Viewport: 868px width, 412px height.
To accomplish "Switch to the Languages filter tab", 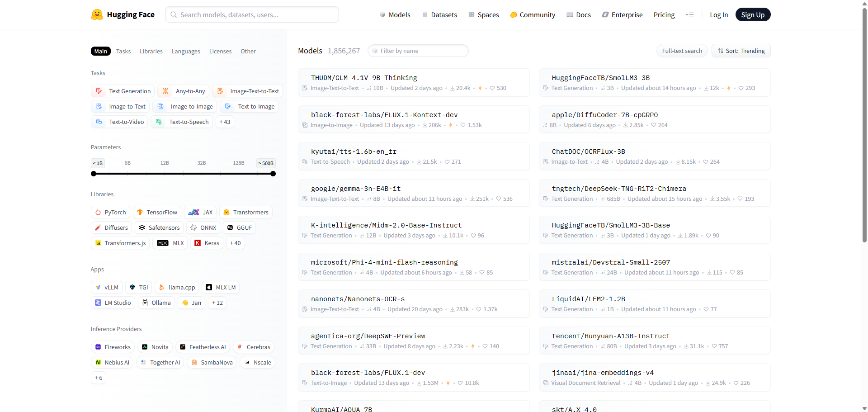I will point(186,51).
